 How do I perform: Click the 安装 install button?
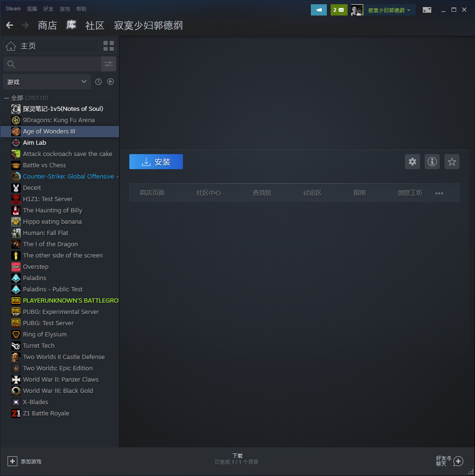pos(156,162)
